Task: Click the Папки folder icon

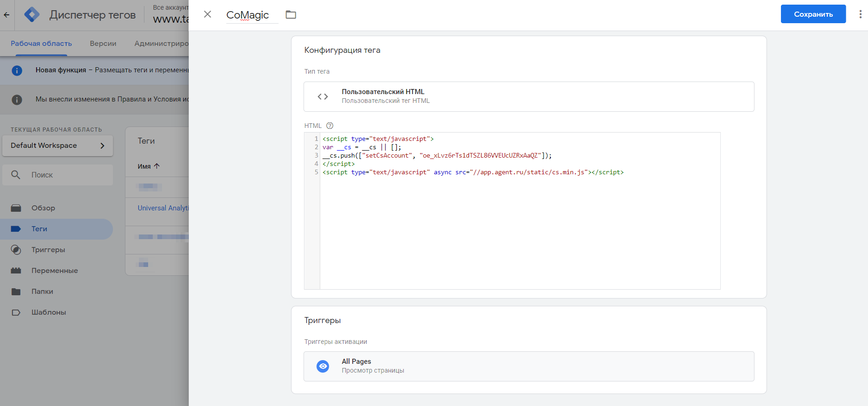Action: click(16, 292)
